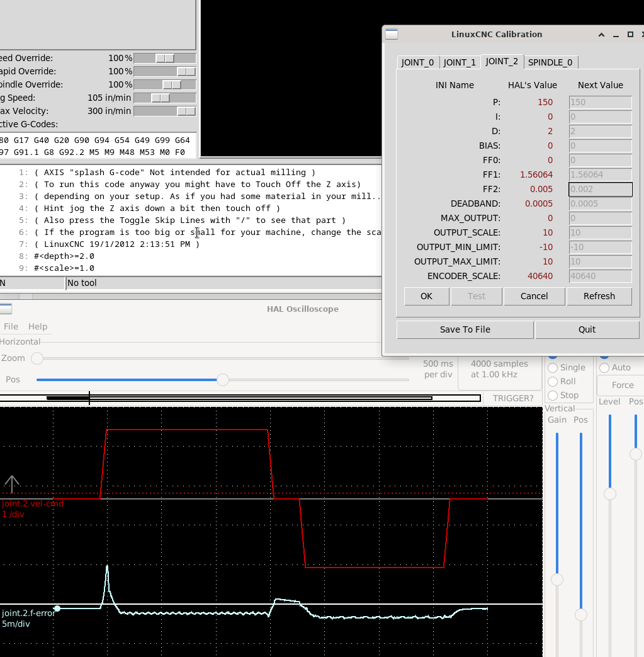644x657 pixels.
Task: Open the SPINDLE_0 tab
Action: coord(550,62)
